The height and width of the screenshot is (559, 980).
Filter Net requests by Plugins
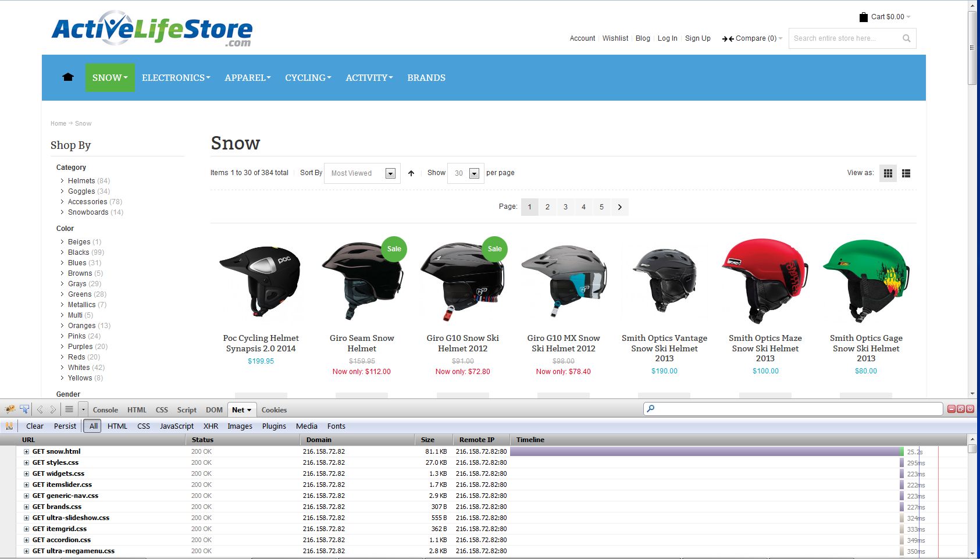click(x=274, y=426)
